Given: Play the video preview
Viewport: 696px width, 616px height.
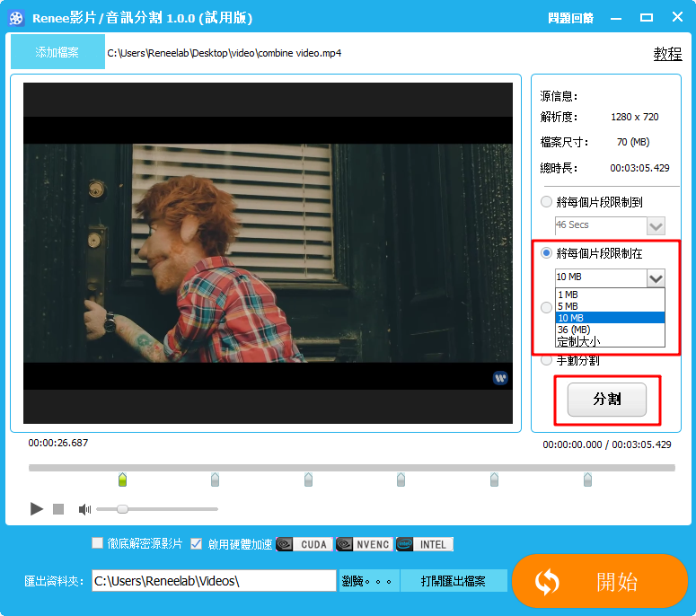Looking at the screenshot, I should click(x=37, y=508).
